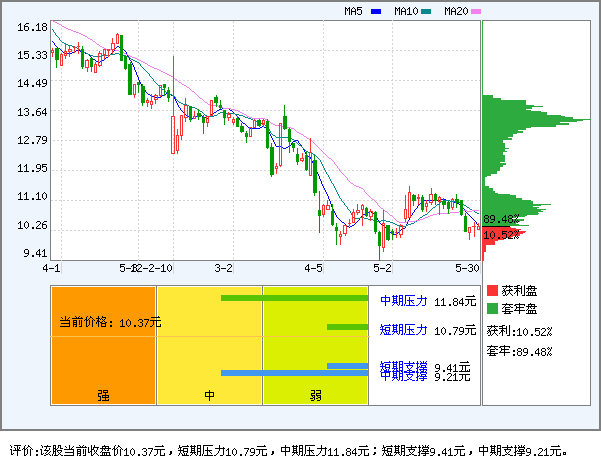
Task: Click the 套牢:89.48% value
Action: [519, 351]
